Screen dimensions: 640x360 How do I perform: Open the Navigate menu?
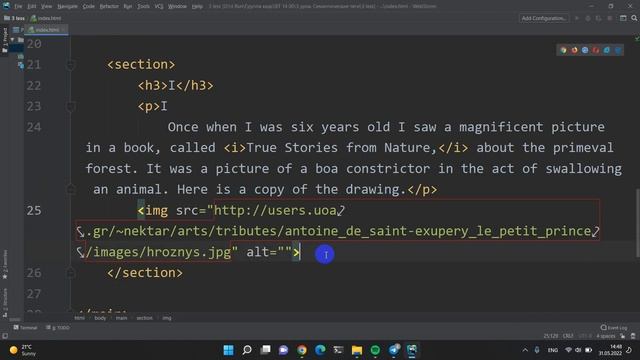coord(67,6)
